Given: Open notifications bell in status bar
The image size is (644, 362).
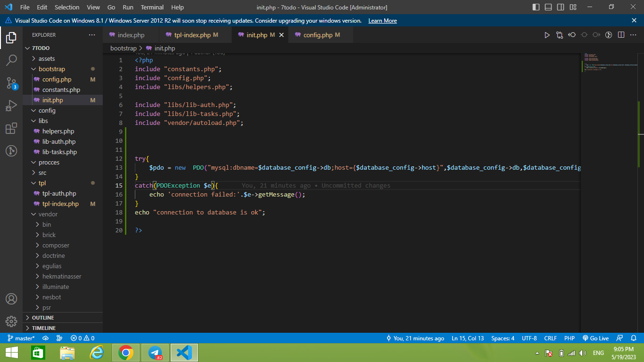Looking at the screenshot, I should point(633,338).
